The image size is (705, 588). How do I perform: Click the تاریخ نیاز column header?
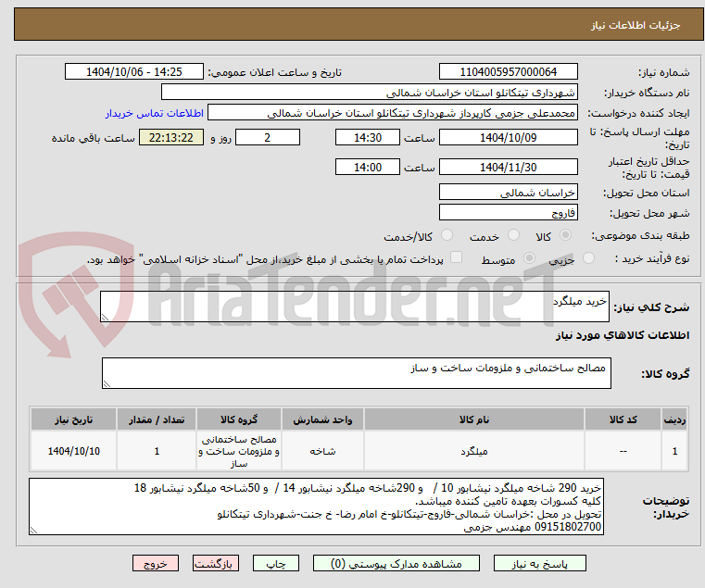tap(74, 419)
